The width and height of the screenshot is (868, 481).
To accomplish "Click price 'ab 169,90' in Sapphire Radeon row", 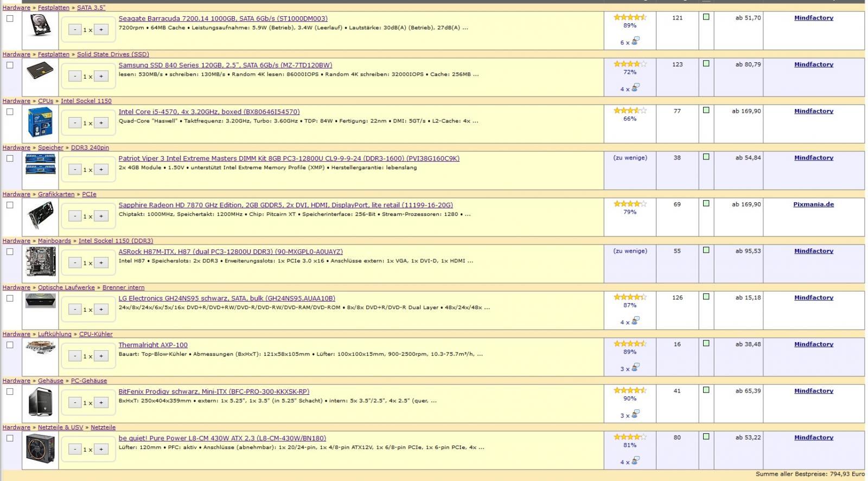I will tap(746, 204).
